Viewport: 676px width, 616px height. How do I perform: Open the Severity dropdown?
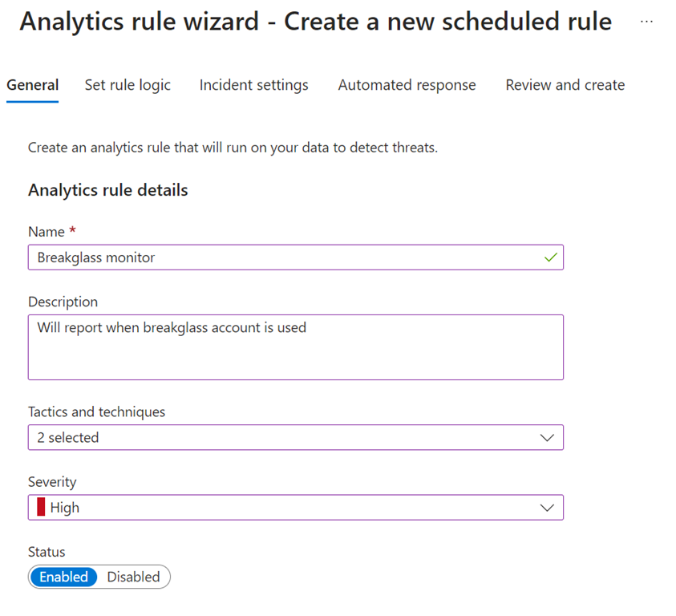pos(295,508)
